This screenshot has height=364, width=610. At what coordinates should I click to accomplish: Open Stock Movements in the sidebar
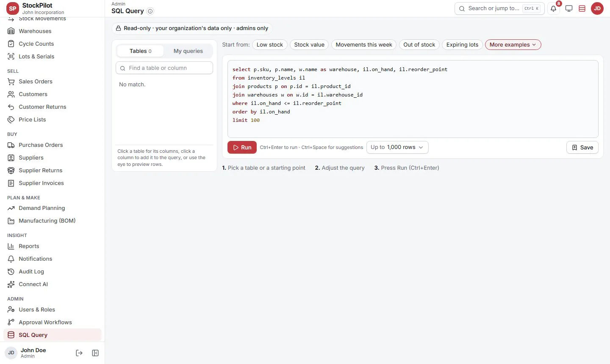coord(42,19)
